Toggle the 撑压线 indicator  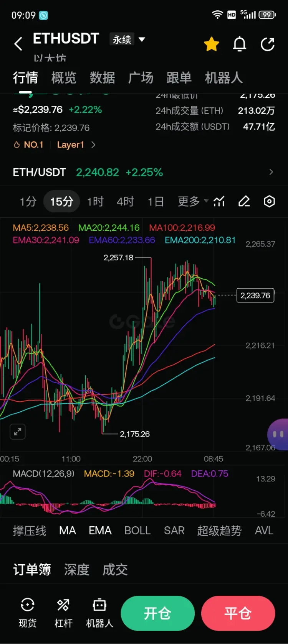click(x=30, y=531)
